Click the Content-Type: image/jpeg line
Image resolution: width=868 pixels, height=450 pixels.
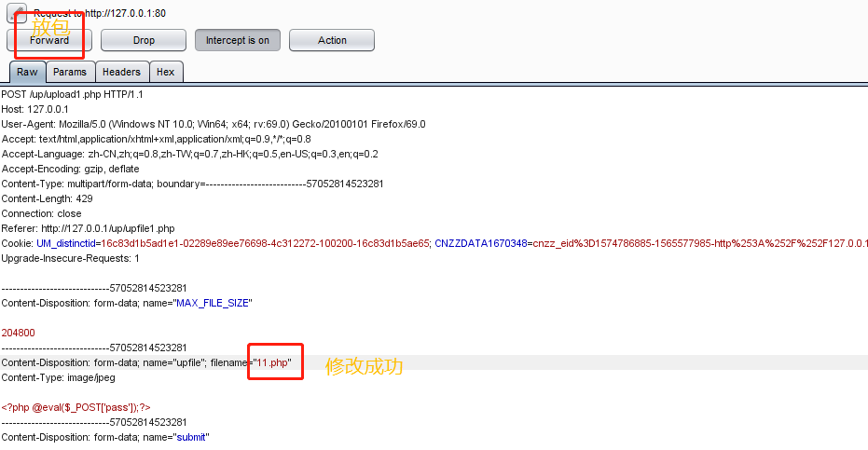[58, 377]
